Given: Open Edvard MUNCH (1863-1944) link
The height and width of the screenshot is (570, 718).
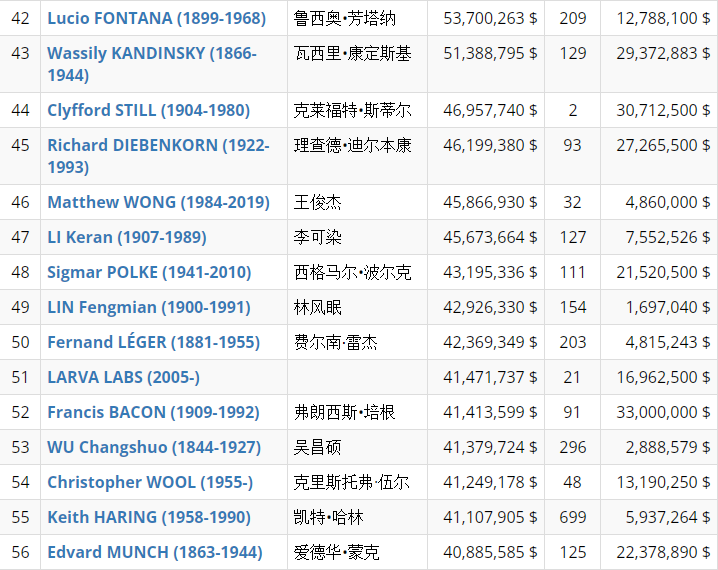Looking at the screenshot, I should tap(155, 553).
